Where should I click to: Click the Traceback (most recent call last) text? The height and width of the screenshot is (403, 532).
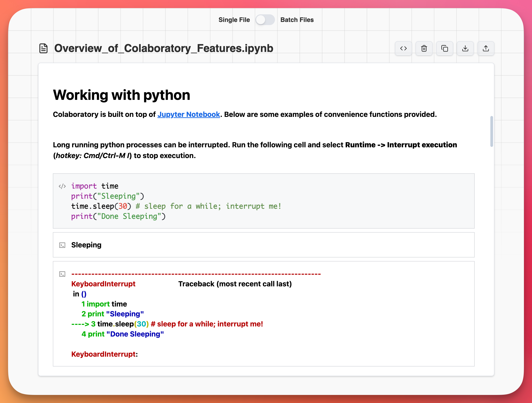(x=235, y=284)
